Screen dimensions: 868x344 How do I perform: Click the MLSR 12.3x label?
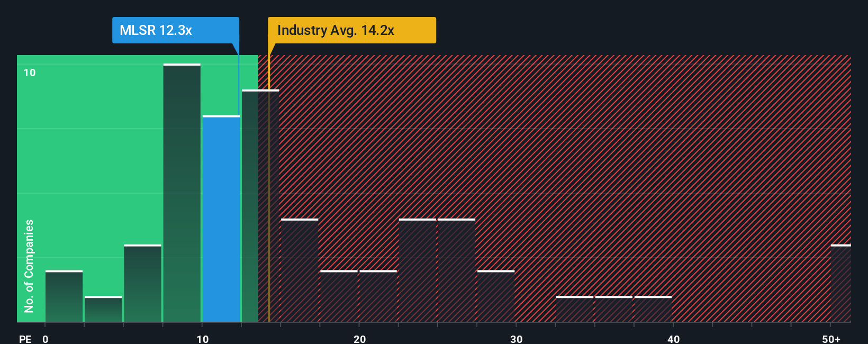175,30
